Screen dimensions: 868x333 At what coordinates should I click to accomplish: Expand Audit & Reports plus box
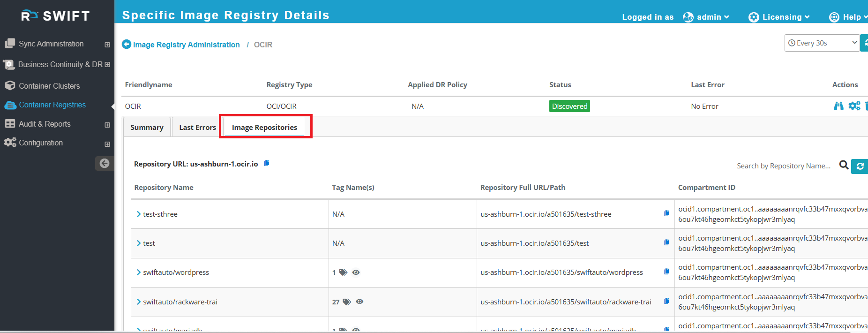[107, 125]
